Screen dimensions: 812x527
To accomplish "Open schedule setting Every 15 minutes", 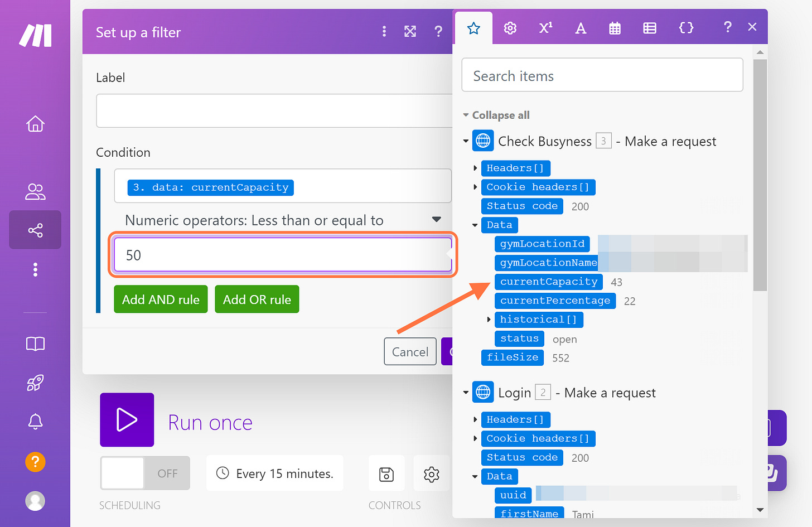I will tap(275, 473).
